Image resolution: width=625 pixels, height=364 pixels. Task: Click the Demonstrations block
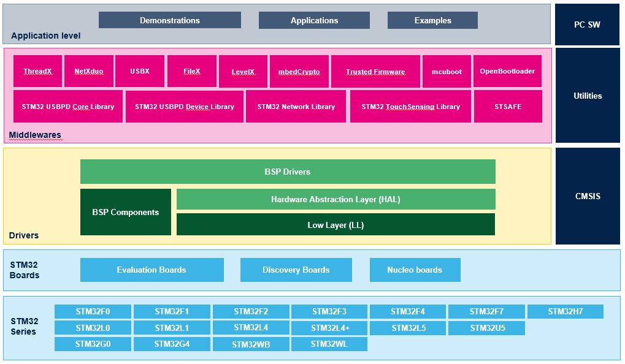click(169, 20)
